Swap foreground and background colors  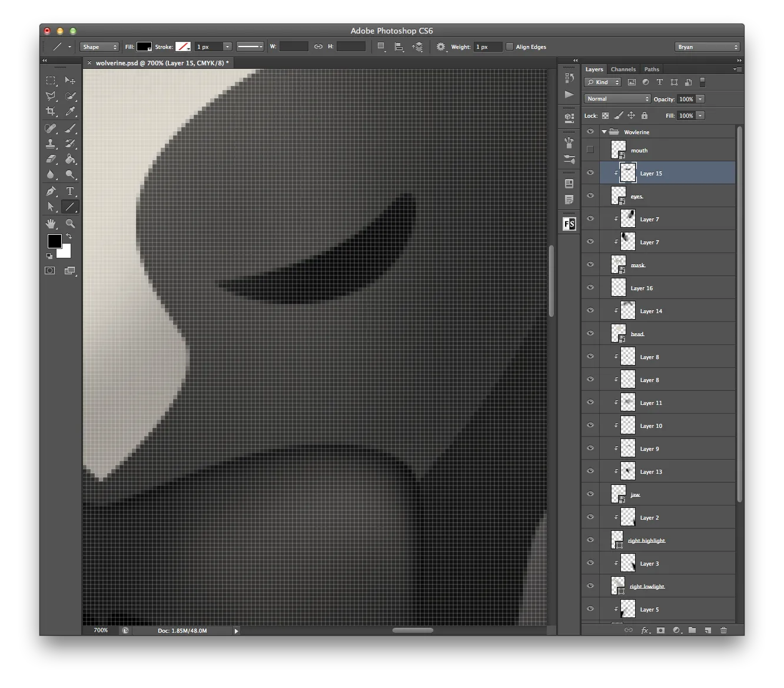pos(68,237)
